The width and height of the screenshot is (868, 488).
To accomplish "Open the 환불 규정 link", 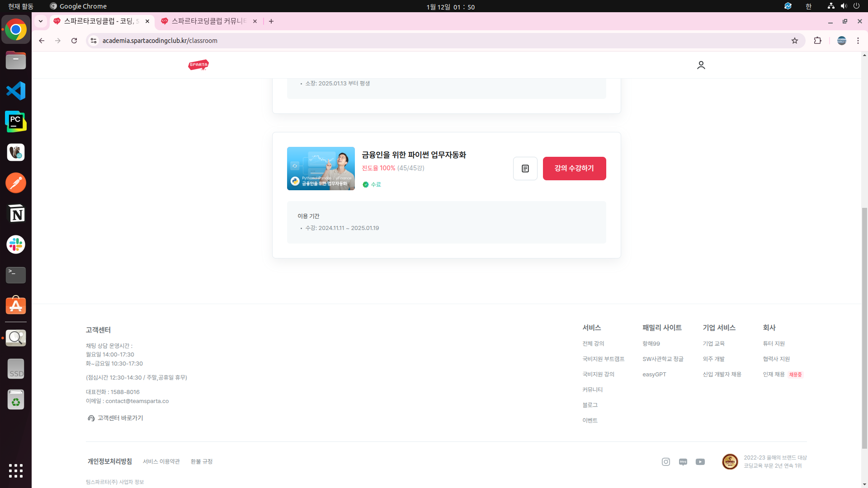I will coord(202,462).
